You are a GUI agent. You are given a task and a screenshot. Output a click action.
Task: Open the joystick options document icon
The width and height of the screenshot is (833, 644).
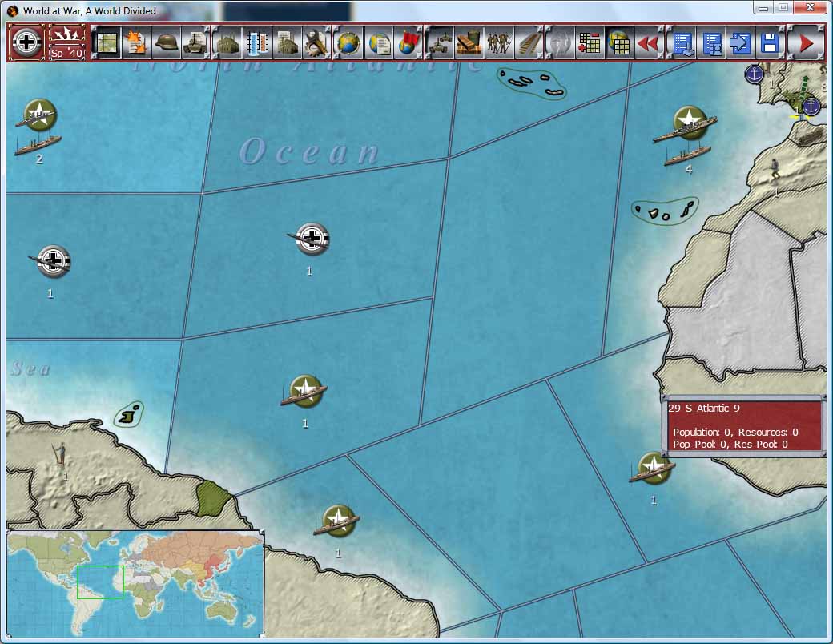click(682, 43)
